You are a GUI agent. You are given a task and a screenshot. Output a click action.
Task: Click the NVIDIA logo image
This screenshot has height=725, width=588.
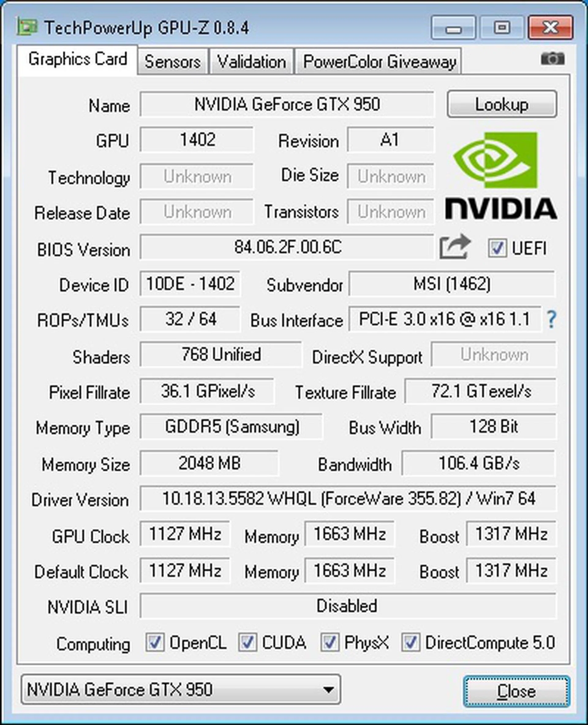click(x=501, y=176)
